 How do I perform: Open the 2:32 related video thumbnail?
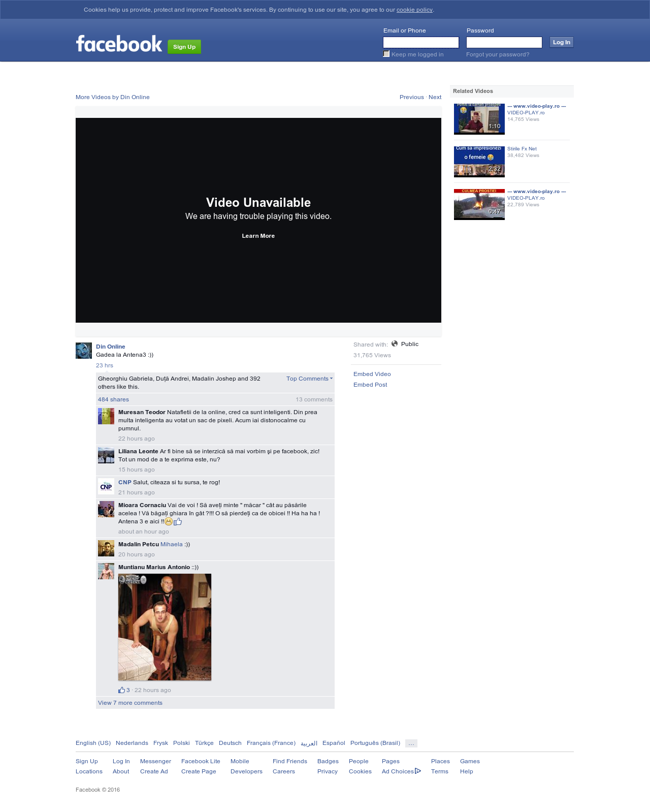[479, 162]
